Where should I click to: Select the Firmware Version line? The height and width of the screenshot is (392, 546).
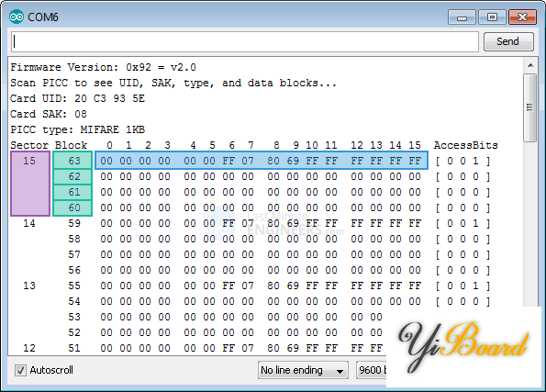coord(103,67)
